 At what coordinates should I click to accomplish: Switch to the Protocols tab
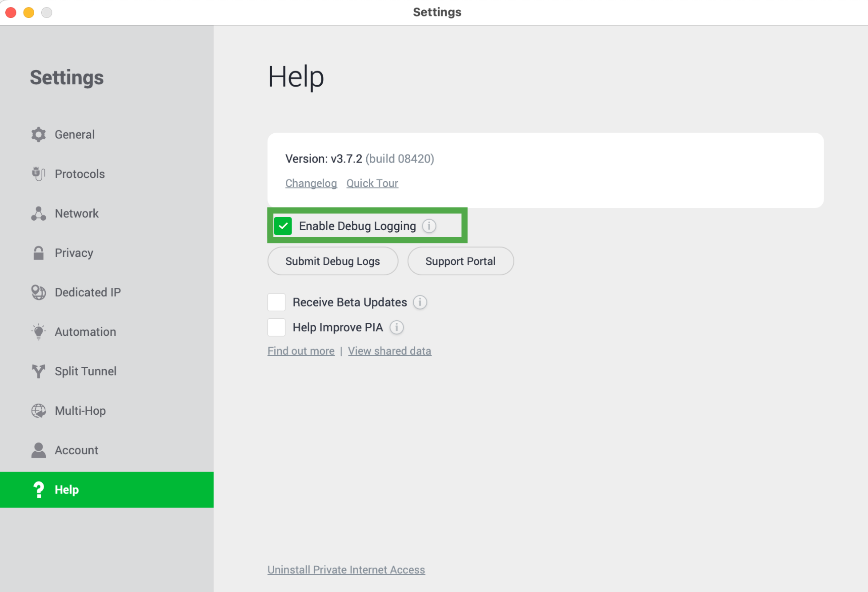[x=107, y=174]
